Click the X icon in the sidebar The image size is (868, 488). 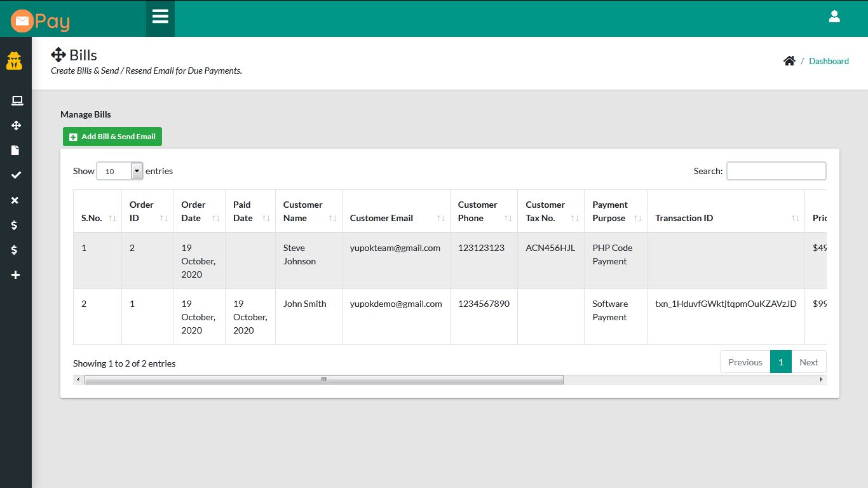17,200
